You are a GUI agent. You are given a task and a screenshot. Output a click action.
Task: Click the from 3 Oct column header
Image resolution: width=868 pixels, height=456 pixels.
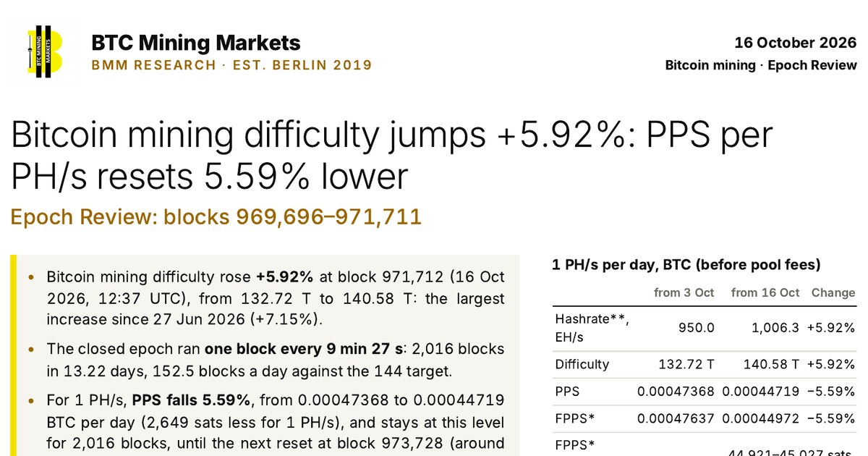coord(684,293)
